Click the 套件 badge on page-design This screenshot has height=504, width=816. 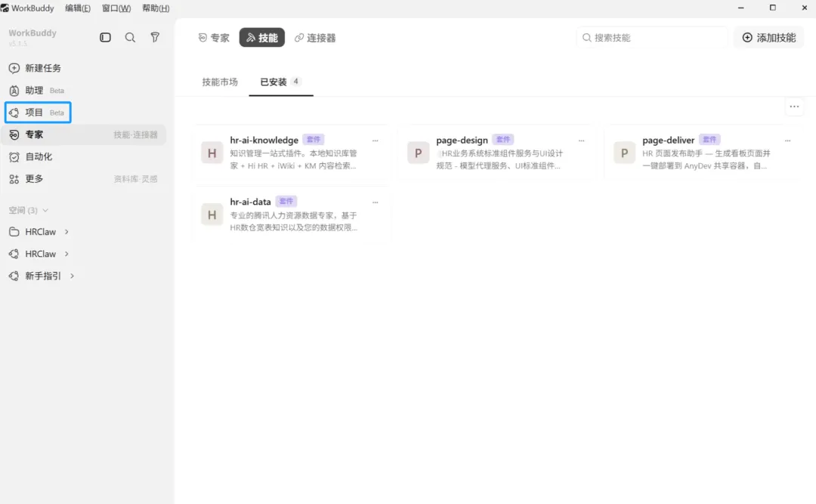503,140
